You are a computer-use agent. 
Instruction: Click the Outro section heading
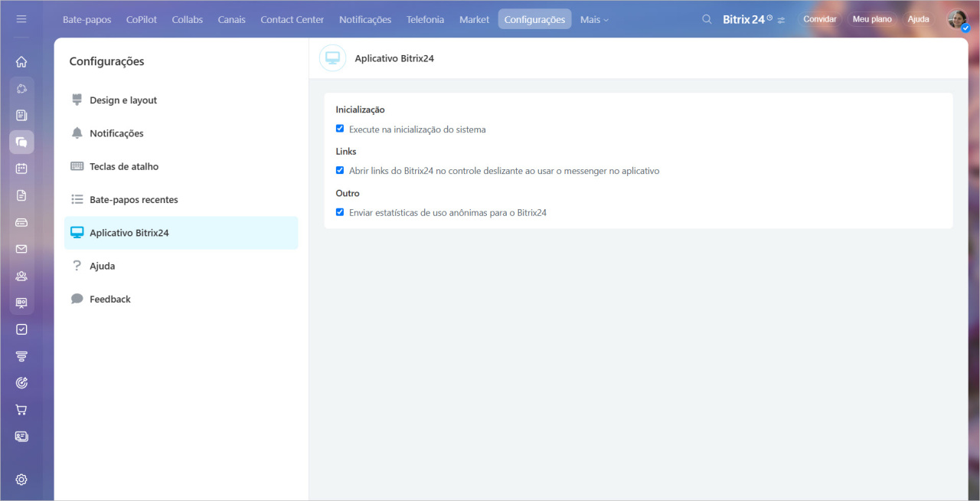(x=348, y=193)
